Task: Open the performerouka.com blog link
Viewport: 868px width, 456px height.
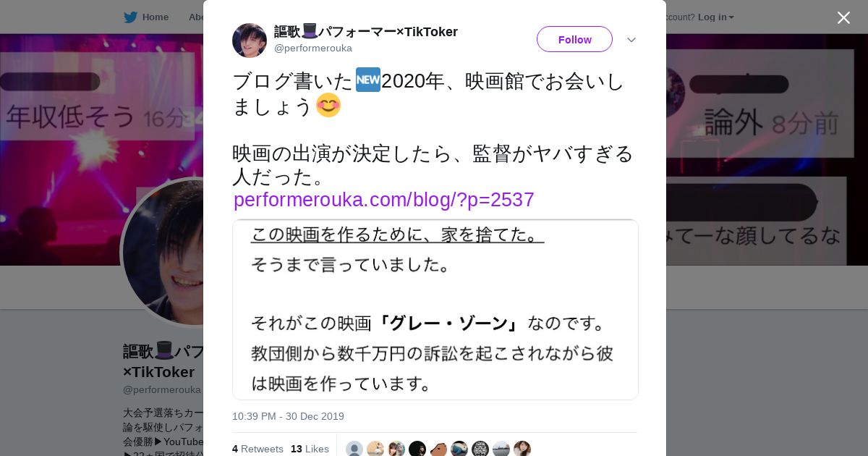Action: click(x=384, y=200)
